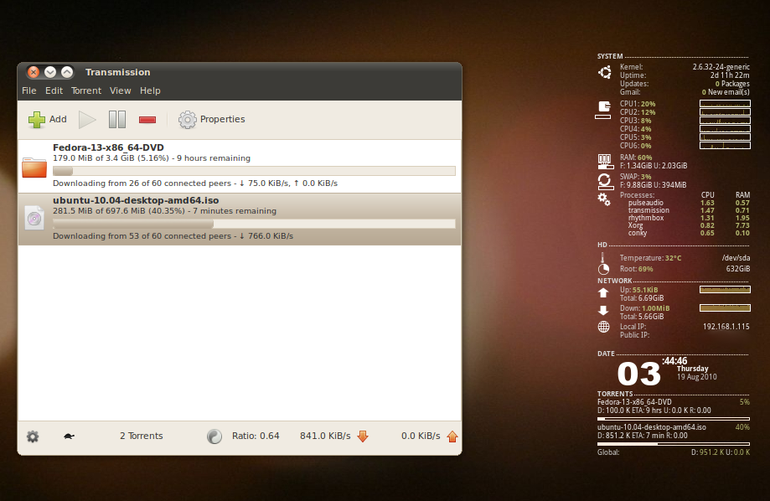Viewport: 770px width, 501px height.
Task: Click the Start torrent play icon
Action: 87,119
